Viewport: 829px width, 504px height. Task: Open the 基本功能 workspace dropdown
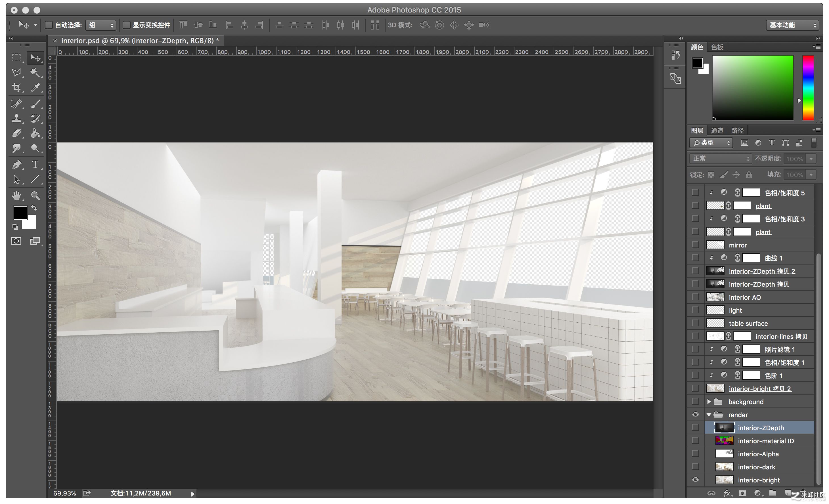tap(793, 25)
